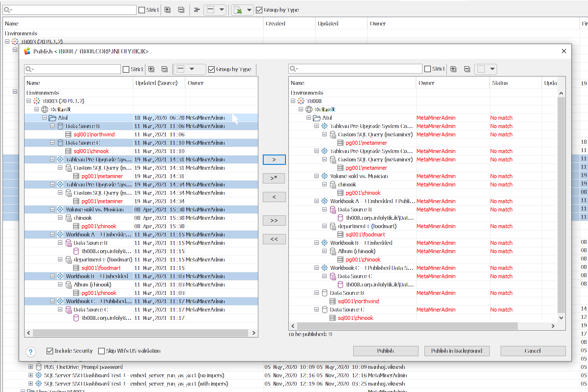Image resolution: width=588 pixels, height=392 pixels.
Task: Click sql001\northwind table icon in left pane
Action: 68,134
